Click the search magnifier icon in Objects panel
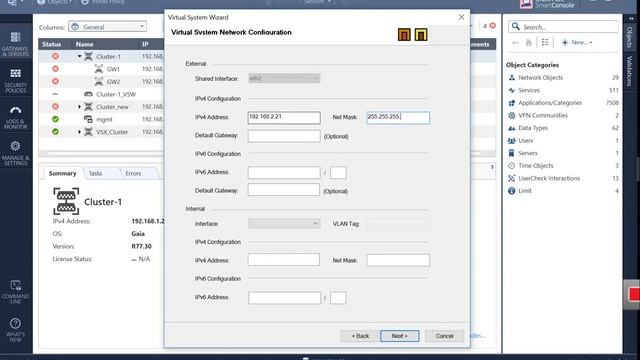 pyautogui.click(x=516, y=27)
